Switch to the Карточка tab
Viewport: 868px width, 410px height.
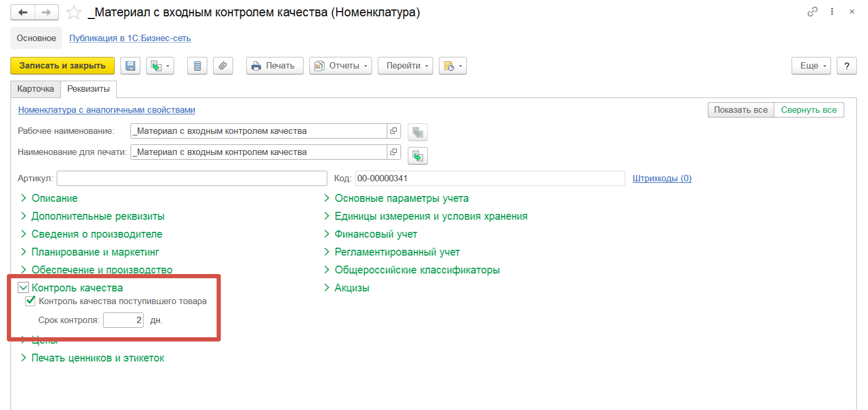[x=35, y=89]
